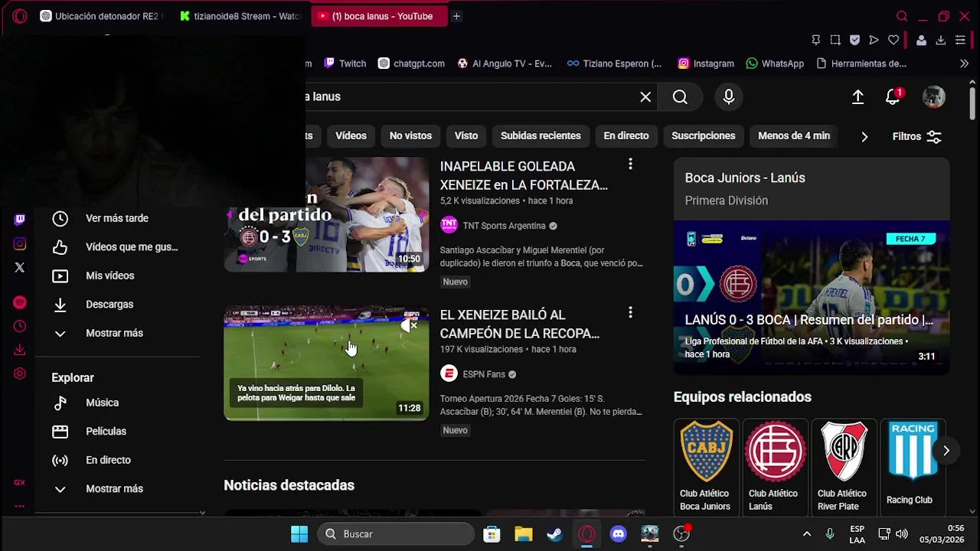The height and width of the screenshot is (551, 980).
Task: Click the pin icon in address toolbar
Action: coord(815,40)
